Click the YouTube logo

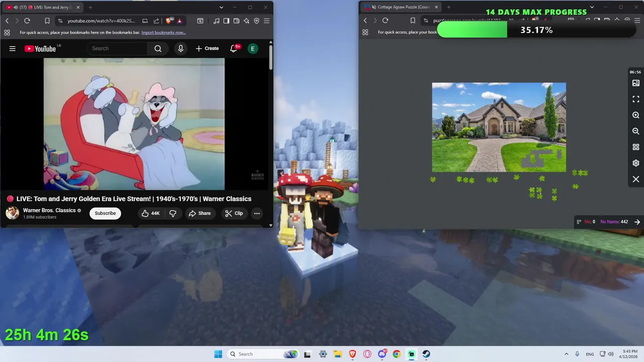click(x=40, y=49)
